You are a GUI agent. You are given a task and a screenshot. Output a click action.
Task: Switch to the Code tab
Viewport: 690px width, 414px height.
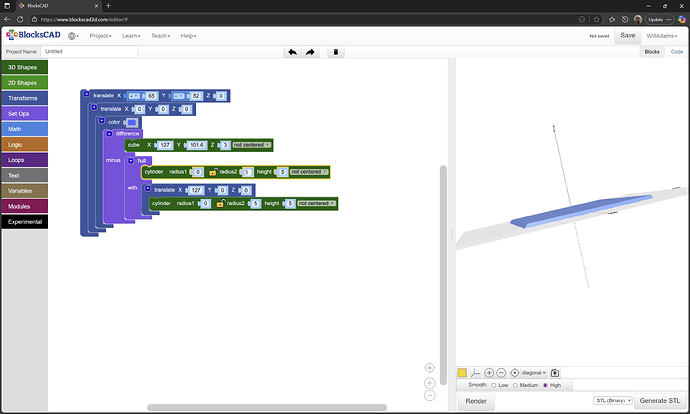[x=677, y=52]
